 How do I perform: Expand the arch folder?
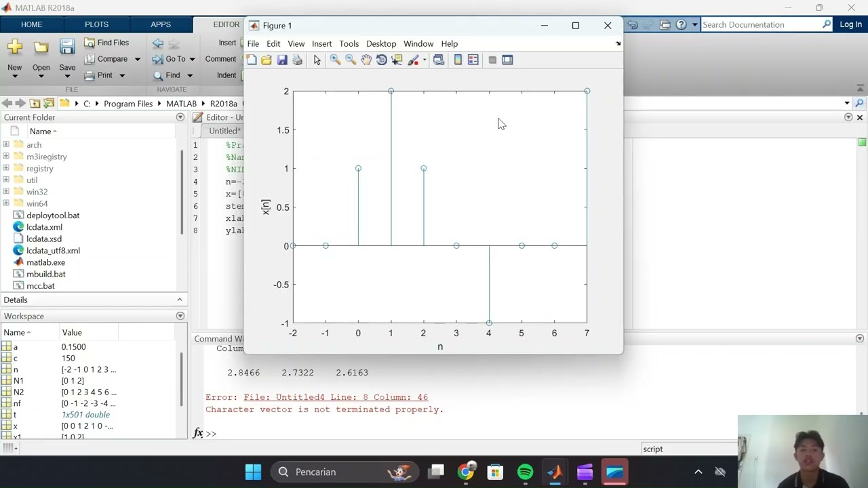pos(6,144)
